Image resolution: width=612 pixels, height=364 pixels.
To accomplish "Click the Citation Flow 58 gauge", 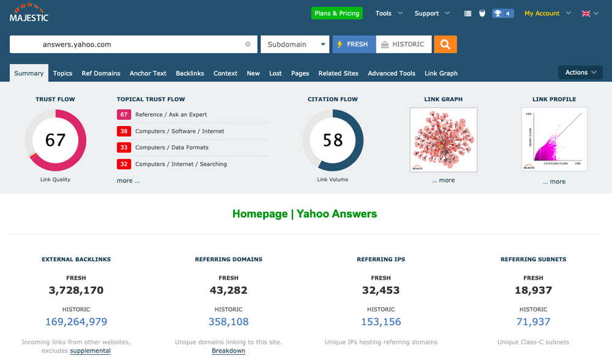I will (332, 140).
